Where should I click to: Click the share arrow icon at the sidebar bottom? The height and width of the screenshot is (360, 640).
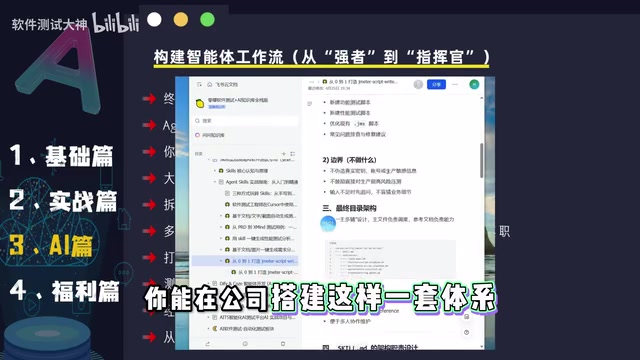[x=207, y=344]
